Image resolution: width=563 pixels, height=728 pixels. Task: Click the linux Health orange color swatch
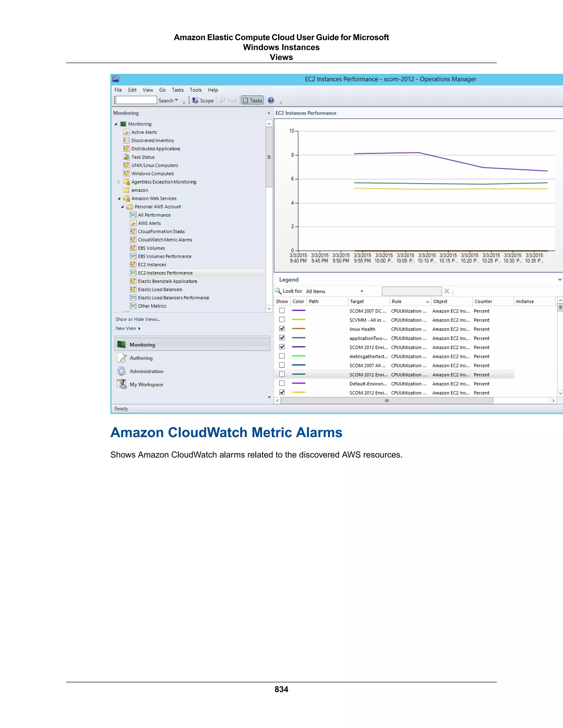tap(299, 329)
